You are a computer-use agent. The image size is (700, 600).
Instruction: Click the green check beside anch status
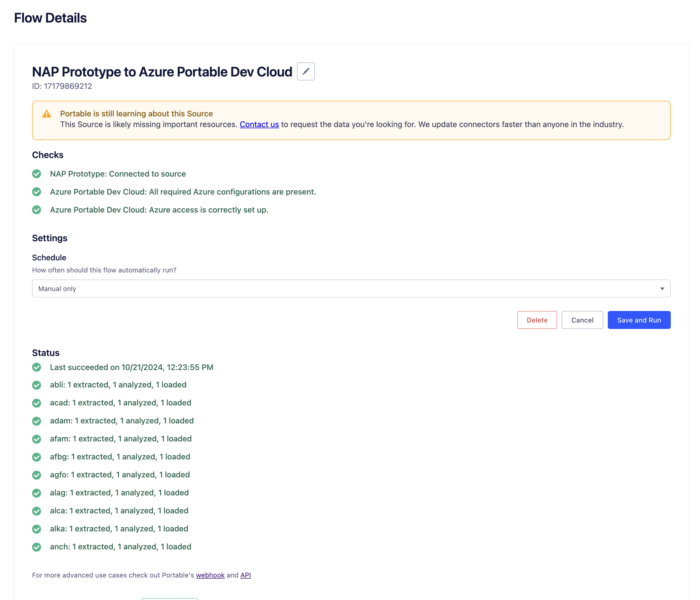tap(37, 547)
